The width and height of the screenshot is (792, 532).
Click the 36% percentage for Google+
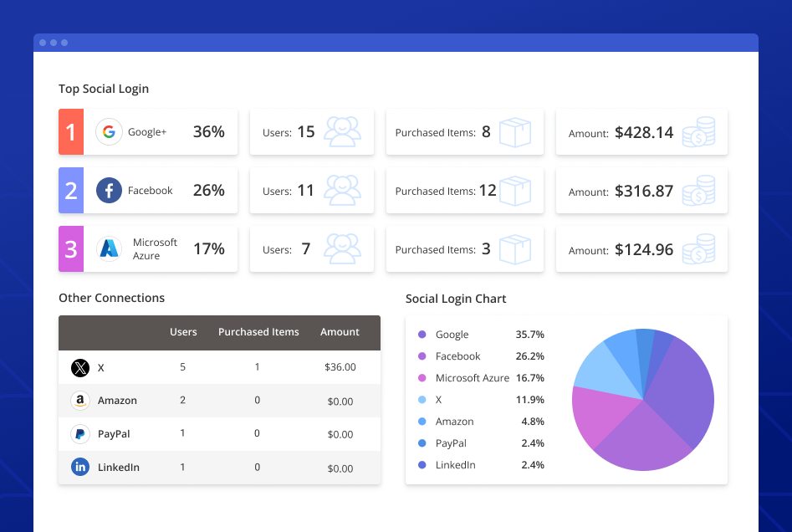pos(208,131)
